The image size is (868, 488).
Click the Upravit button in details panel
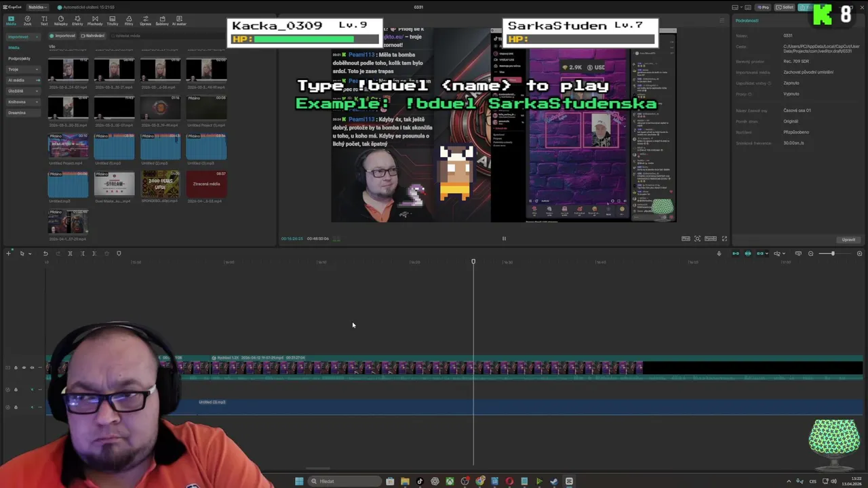click(x=848, y=239)
